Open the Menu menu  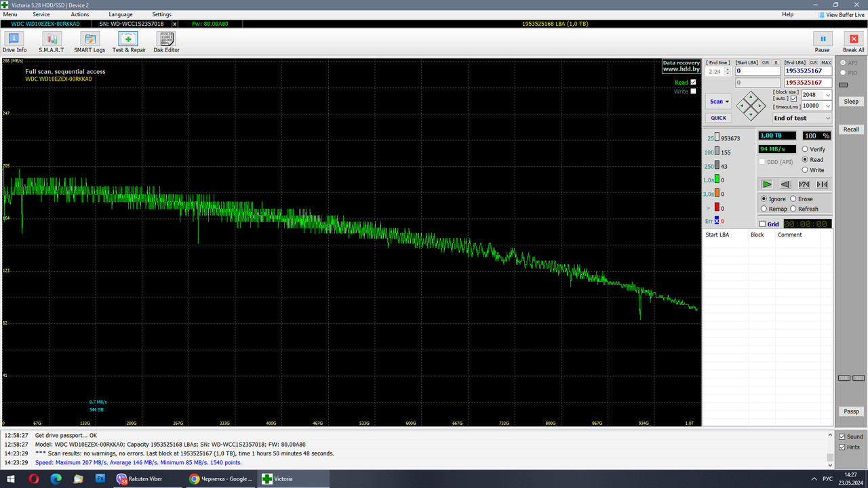click(x=10, y=14)
